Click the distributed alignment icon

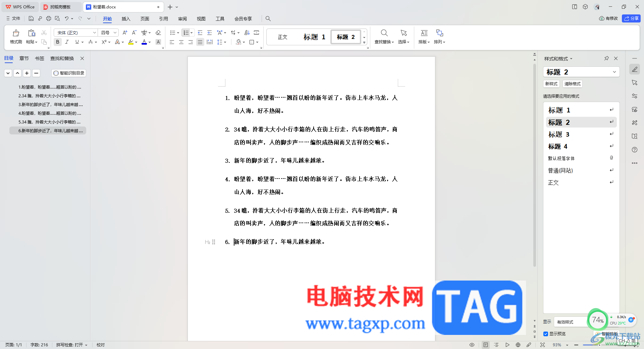pyautogui.click(x=210, y=42)
